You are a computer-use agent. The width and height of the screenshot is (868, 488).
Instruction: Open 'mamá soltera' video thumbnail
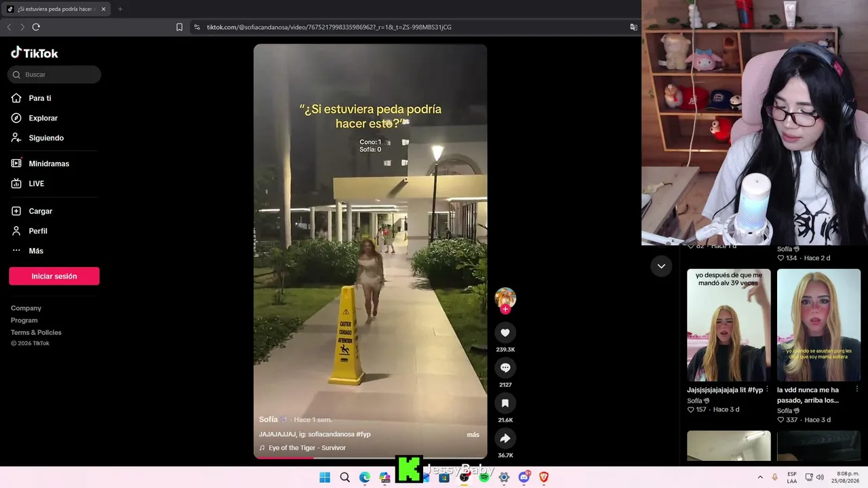[818, 325]
